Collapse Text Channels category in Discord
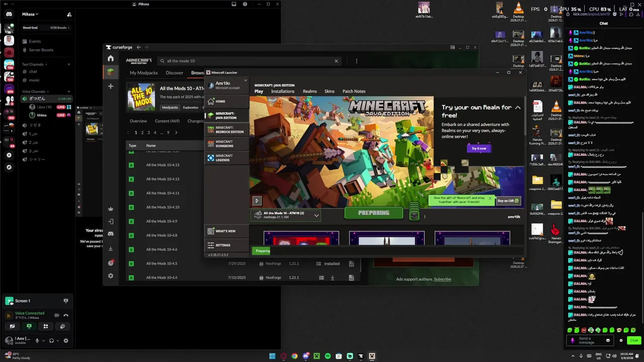The image size is (644, 362). point(34,64)
